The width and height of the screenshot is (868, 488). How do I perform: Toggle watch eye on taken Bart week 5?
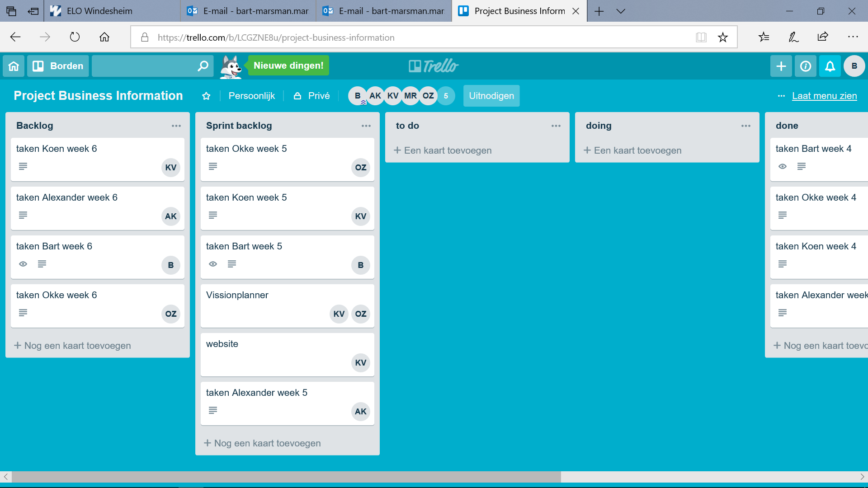pyautogui.click(x=213, y=264)
